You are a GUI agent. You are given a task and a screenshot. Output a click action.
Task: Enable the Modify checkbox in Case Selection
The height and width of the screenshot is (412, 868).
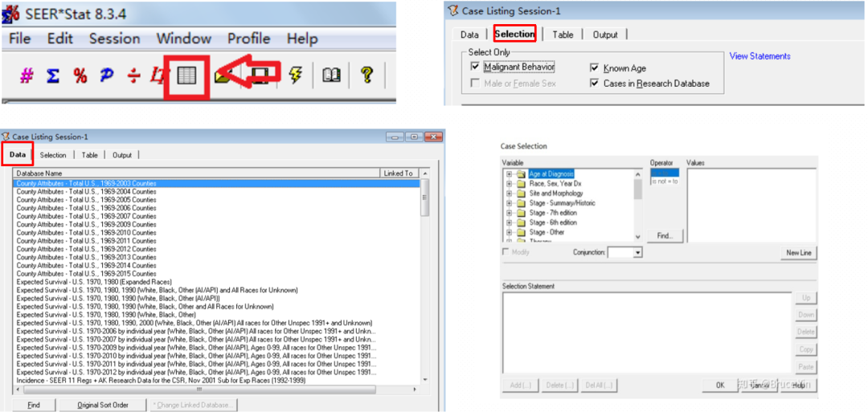pos(506,252)
